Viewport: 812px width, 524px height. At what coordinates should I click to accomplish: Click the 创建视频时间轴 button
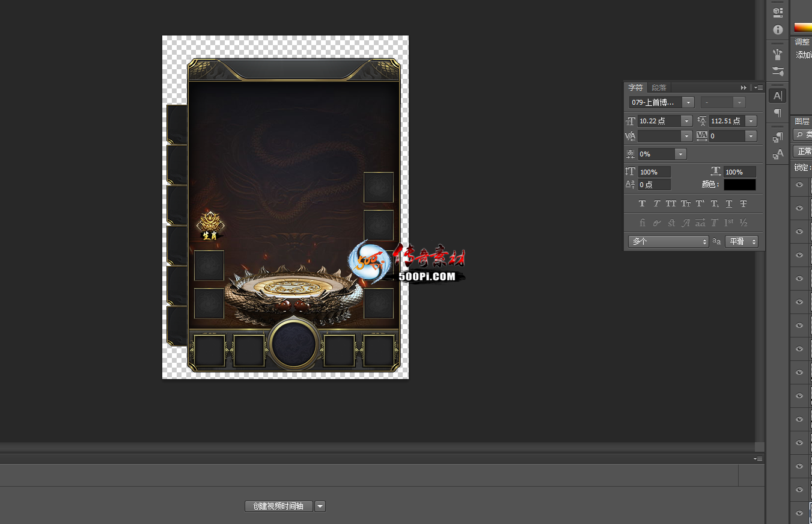point(279,507)
